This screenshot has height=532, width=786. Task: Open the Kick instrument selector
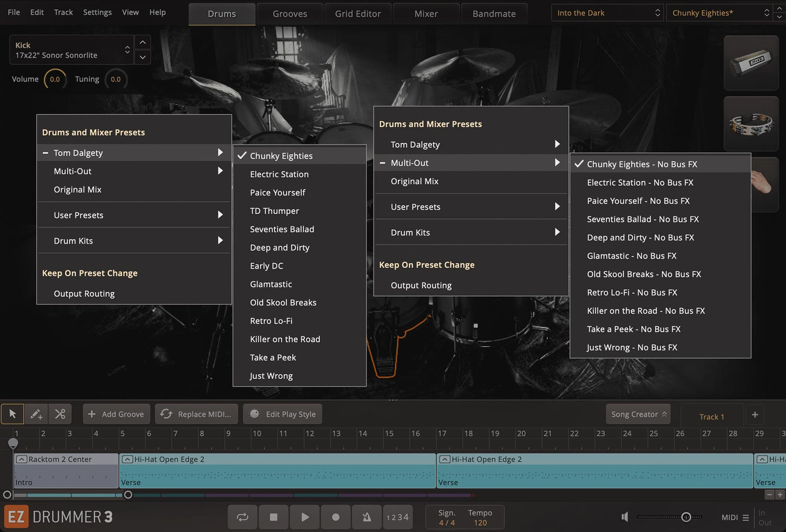pos(71,50)
